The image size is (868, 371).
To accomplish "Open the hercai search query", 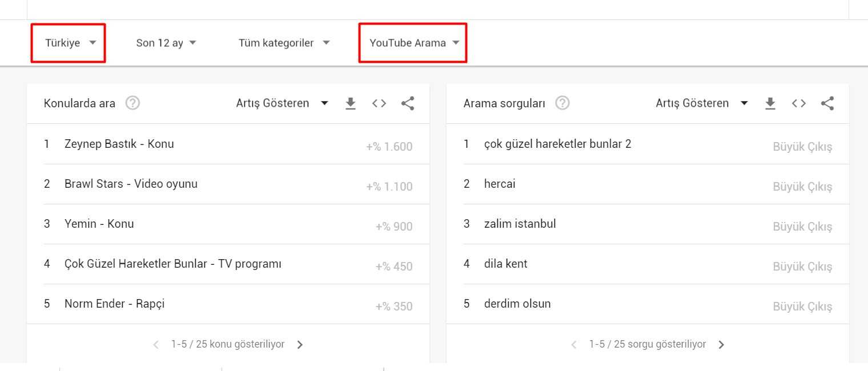I will [x=500, y=184].
